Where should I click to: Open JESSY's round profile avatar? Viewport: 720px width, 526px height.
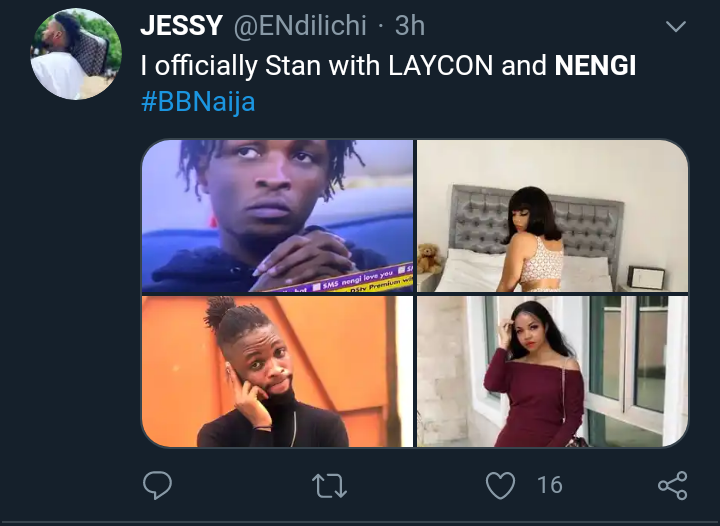76,54
